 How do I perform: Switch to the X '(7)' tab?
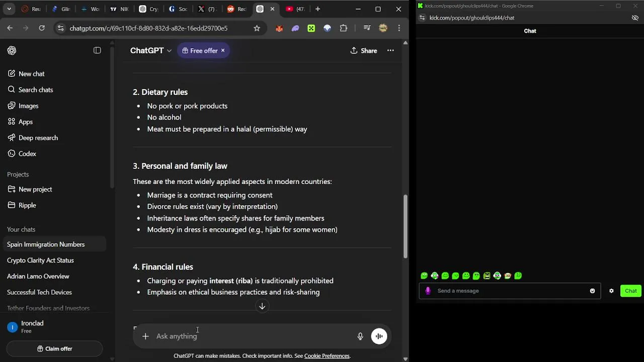point(207,9)
